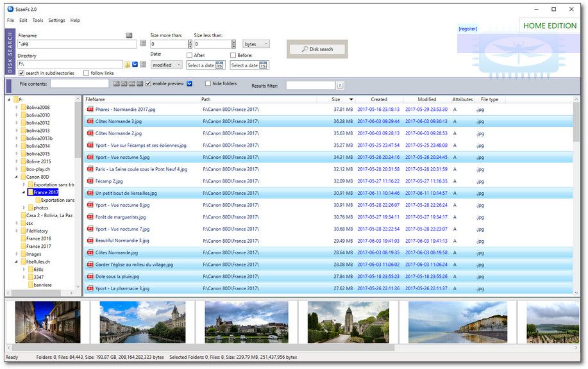The width and height of the screenshot is (588, 369).
Task: Select the vertical DISK SEARCH tab
Action: pos(10,52)
